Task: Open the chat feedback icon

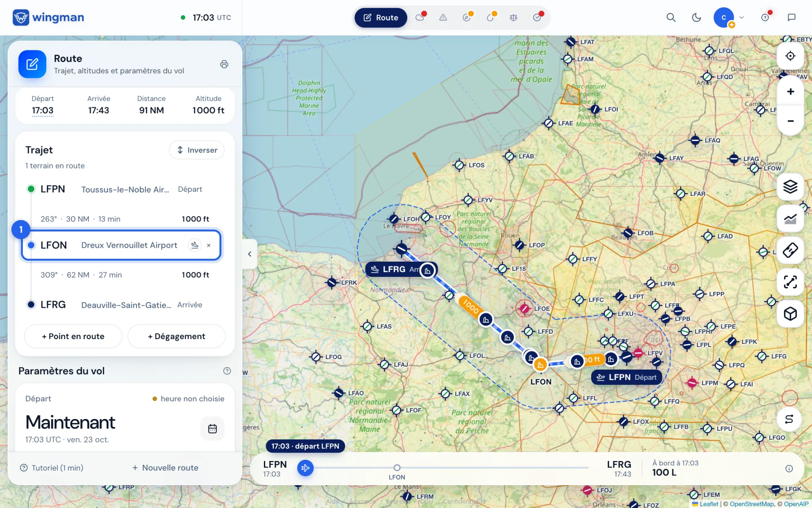Action: pos(792,17)
